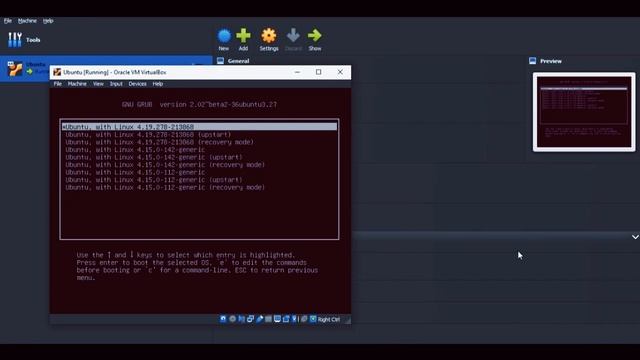This screenshot has height=360, width=640.
Task: Select entry '4.19.278-213868 (recovery mode)'
Action: coord(160,142)
